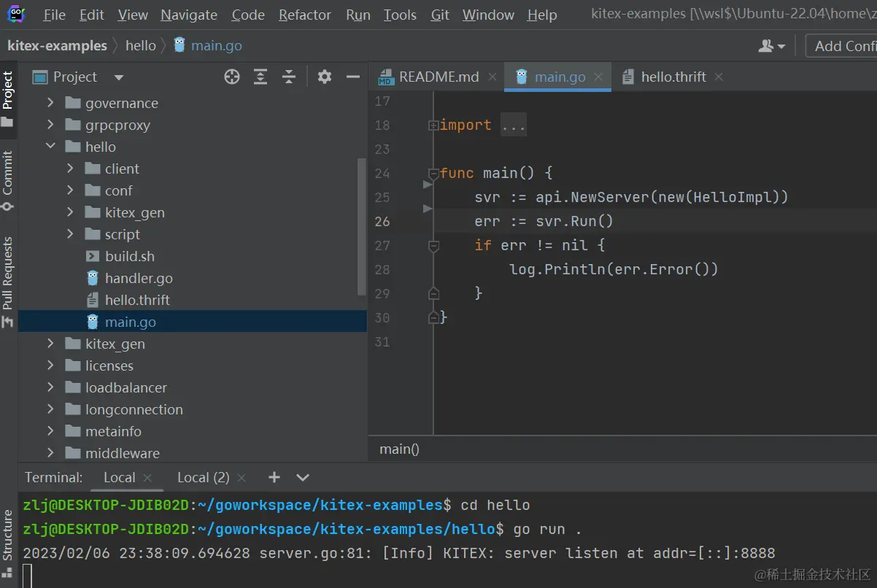The height and width of the screenshot is (588, 877).
Task: Close the Local terminal tab
Action: pos(147,478)
